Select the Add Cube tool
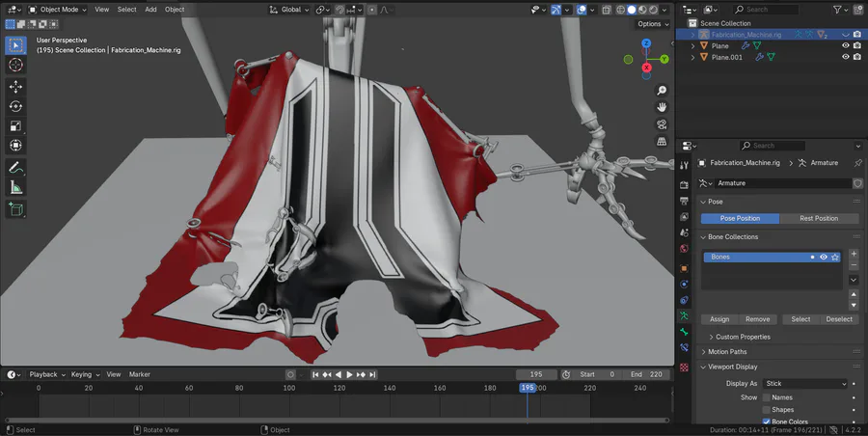868x436 pixels. (15, 208)
